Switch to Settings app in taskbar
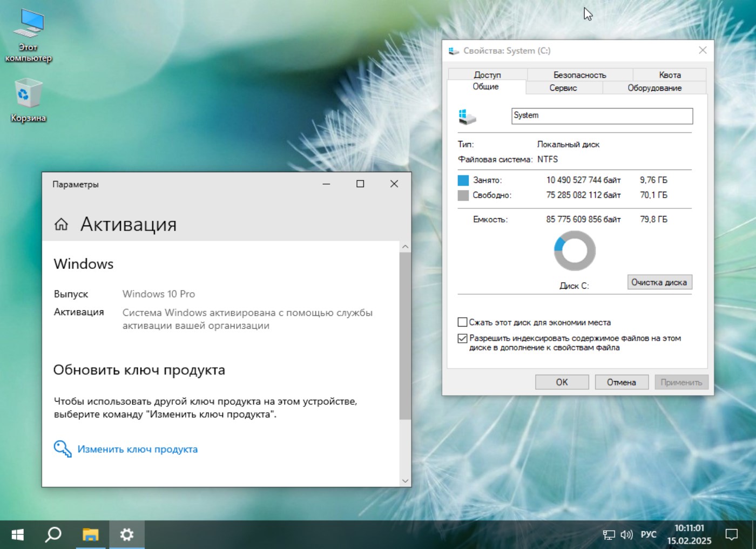This screenshot has width=756, height=549. pos(127,534)
